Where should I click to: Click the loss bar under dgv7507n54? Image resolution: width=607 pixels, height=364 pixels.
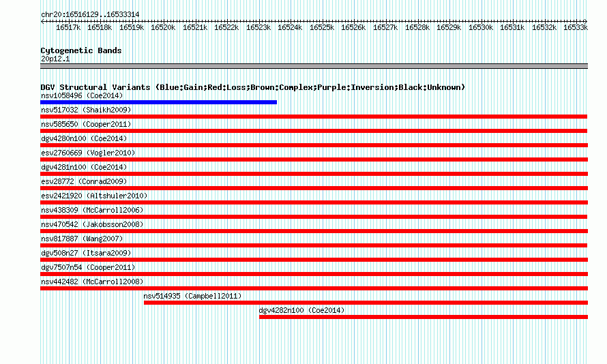314,274
